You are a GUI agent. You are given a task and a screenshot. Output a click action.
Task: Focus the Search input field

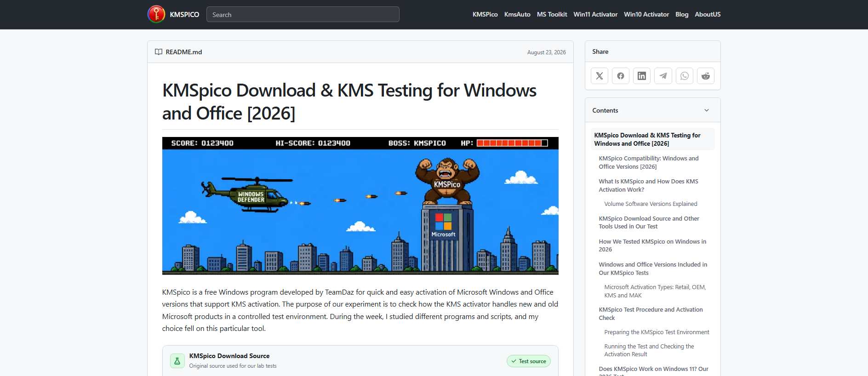pos(303,14)
